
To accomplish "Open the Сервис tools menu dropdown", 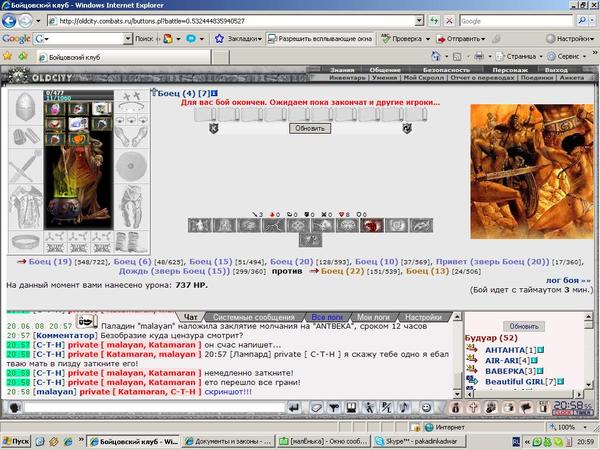I will coord(584,57).
